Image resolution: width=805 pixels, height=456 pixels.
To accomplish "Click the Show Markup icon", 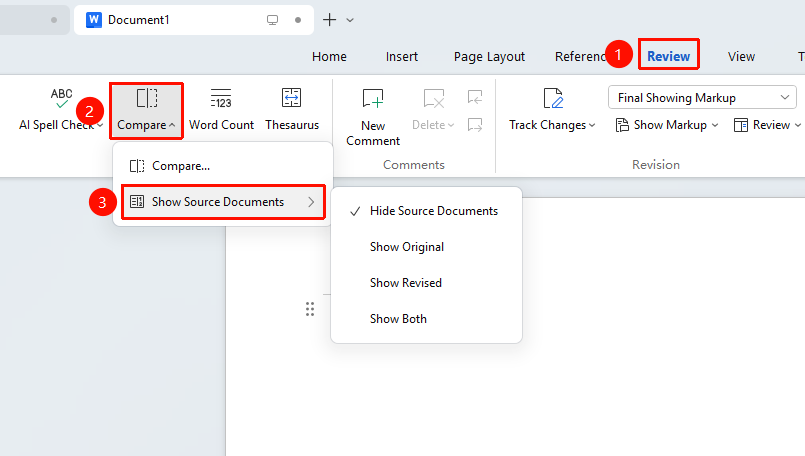I will pyautogui.click(x=622, y=125).
